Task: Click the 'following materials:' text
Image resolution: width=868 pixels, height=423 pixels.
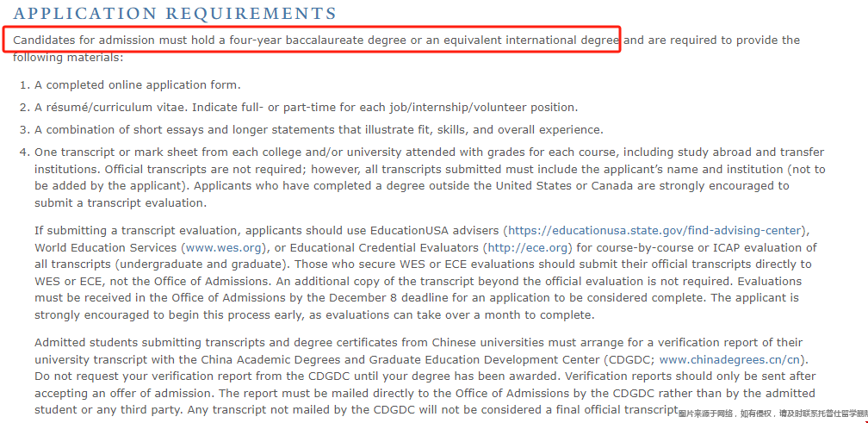Action: [x=69, y=57]
